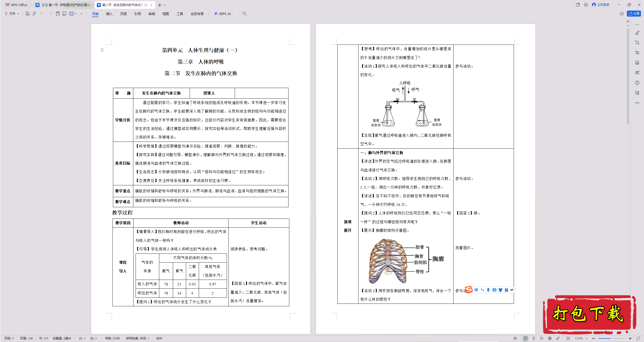Open the more options dots in right sidebar
Screen dimensions: 644x342
pos(637,103)
